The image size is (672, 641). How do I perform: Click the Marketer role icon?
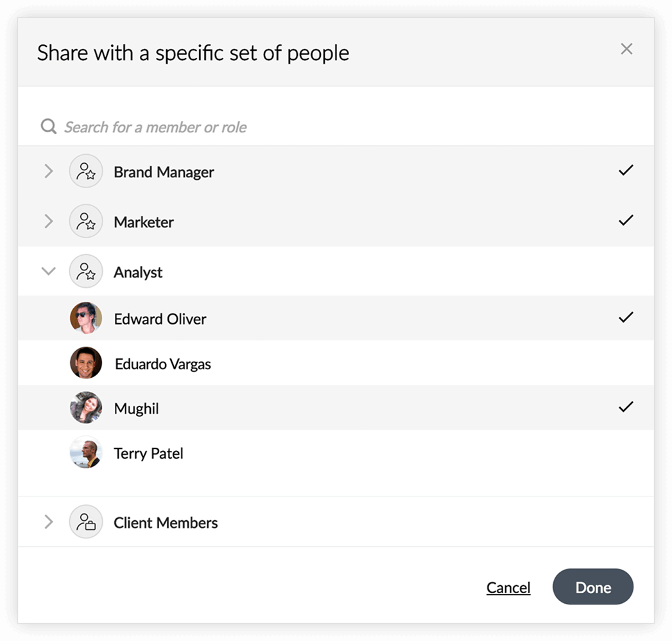86,221
